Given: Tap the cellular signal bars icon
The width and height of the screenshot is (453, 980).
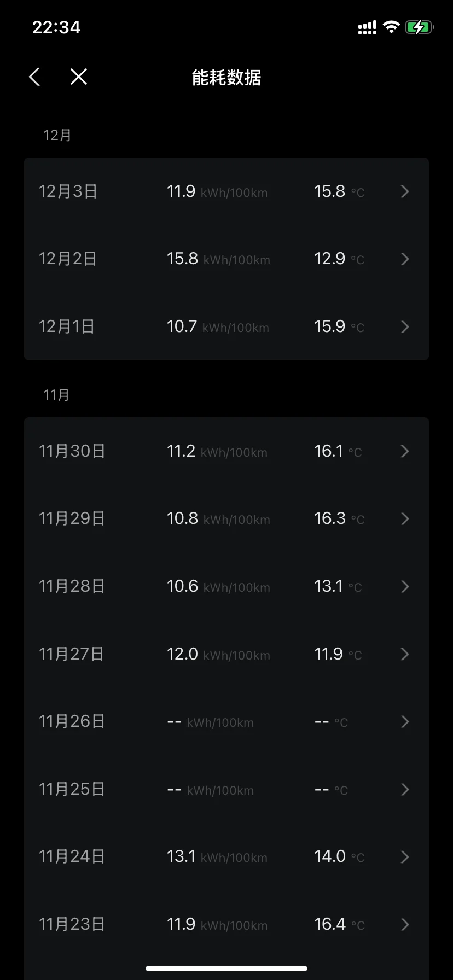Looking at the screenshot, I should [367, 28].
